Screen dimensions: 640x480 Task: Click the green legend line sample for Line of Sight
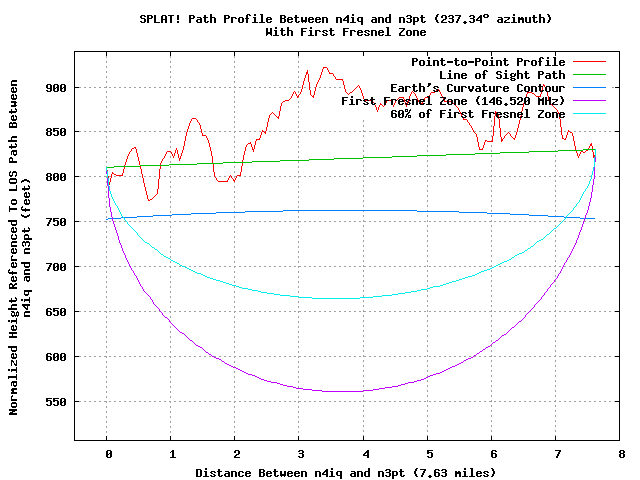[589, 75]
